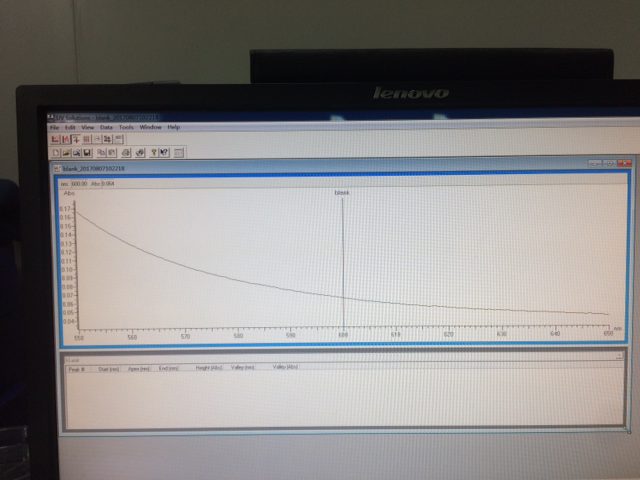The width and height of the screenshot is (640, 480).
Task: Click the 650 label on the wavelength axis
Action: pos(608,333)
